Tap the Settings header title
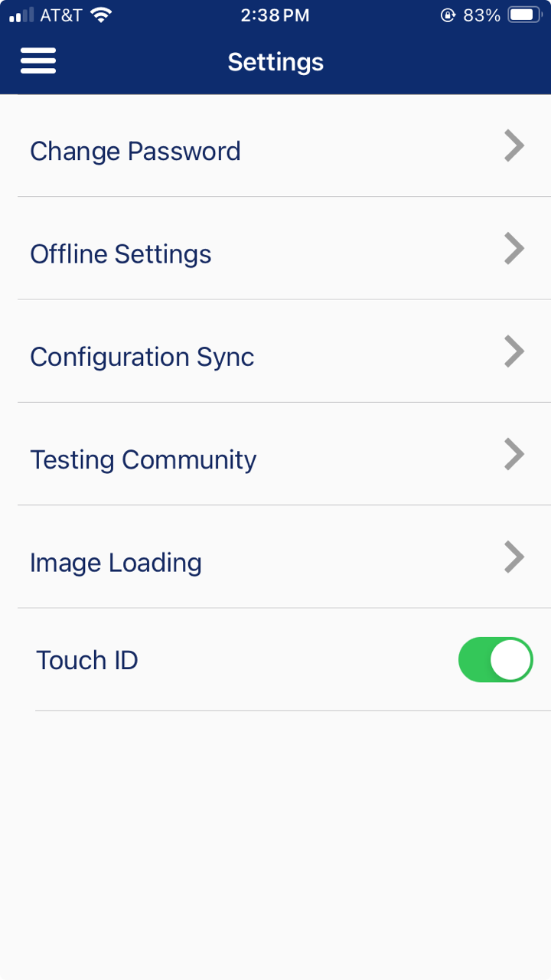This screenshot has height=980, width=551. [275, 62]
